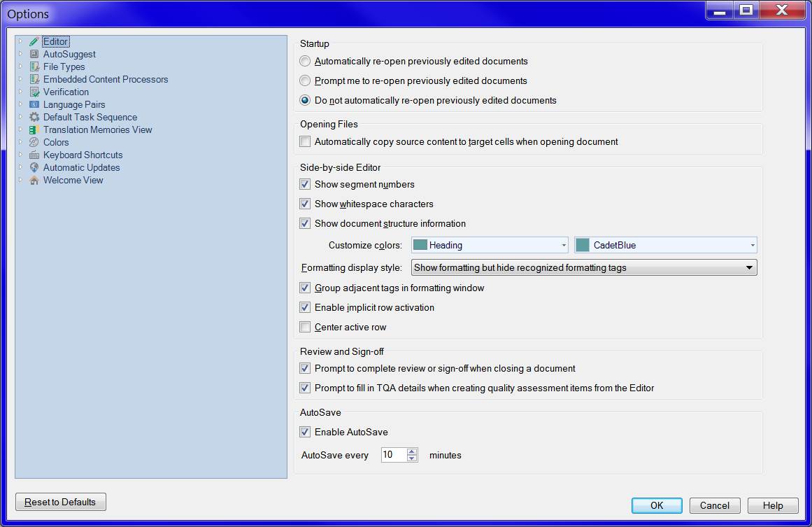This screenshot has width=812, height=527.
Task: Check the Center active row option
Action: (x=305, y=328)
